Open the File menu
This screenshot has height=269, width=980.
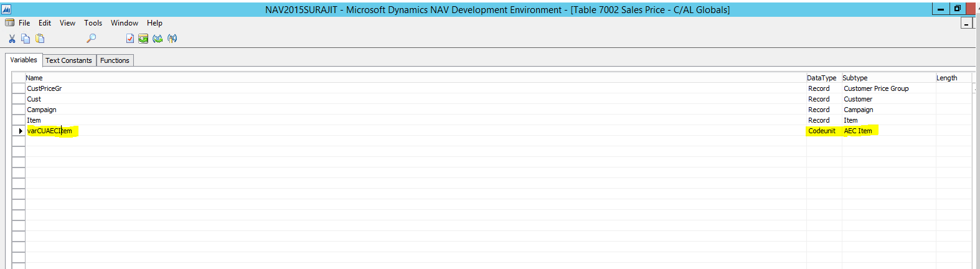24,23
